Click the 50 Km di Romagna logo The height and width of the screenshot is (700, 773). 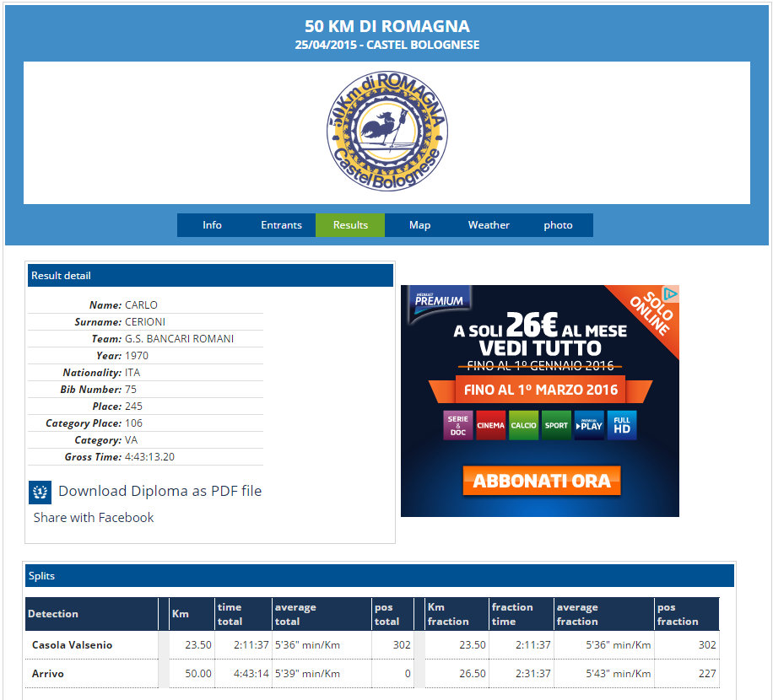387,132
